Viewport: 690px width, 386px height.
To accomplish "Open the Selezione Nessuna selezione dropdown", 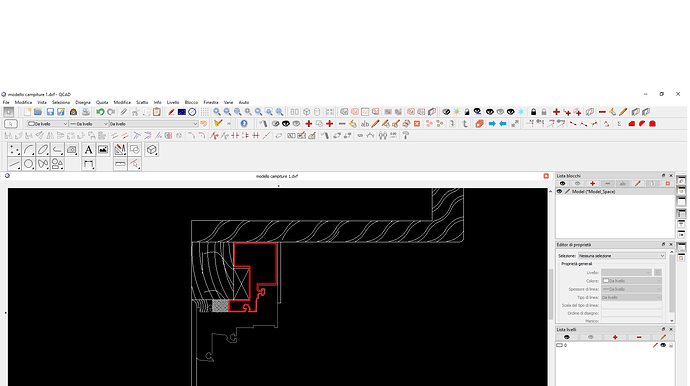I will point(621,256).
